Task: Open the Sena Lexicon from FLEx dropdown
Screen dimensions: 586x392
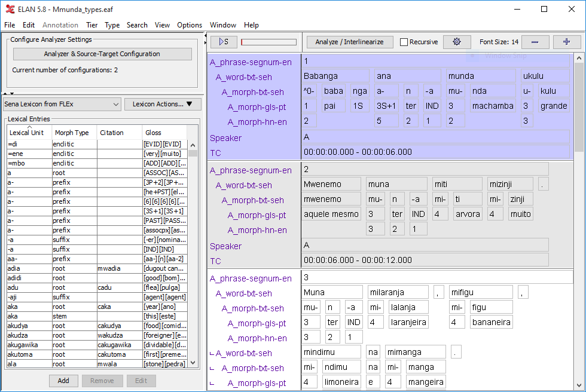Action: [62, 104]
